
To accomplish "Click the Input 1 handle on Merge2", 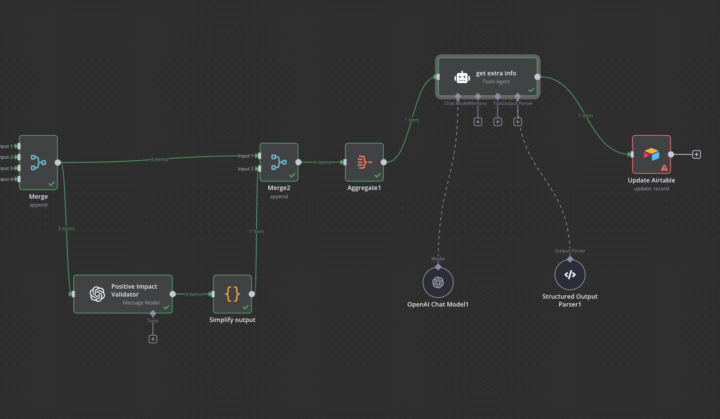I will point(259,156).
